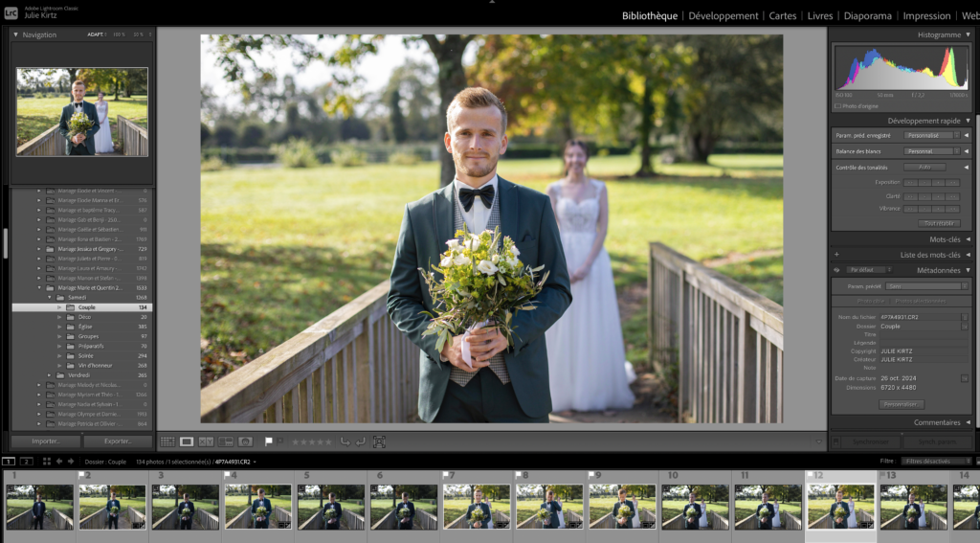Expand the Mots-clés panel
This screenshot has height=543, width=980.
(969, 239)
